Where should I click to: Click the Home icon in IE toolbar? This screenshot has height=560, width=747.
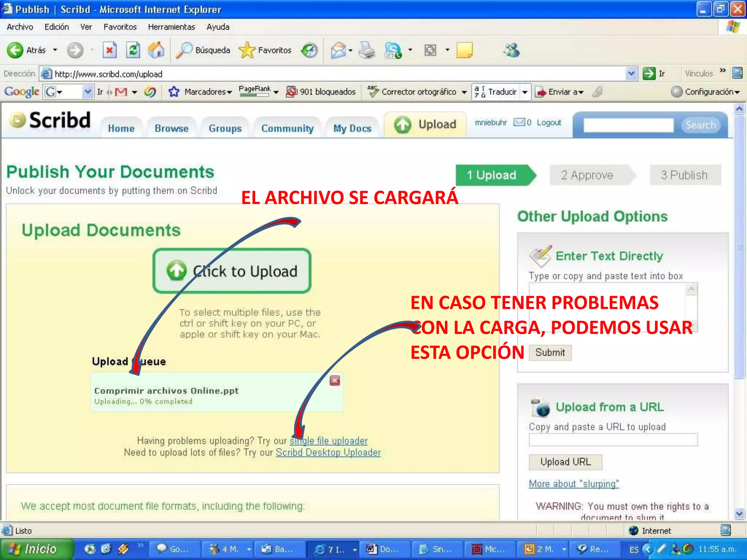156,50
